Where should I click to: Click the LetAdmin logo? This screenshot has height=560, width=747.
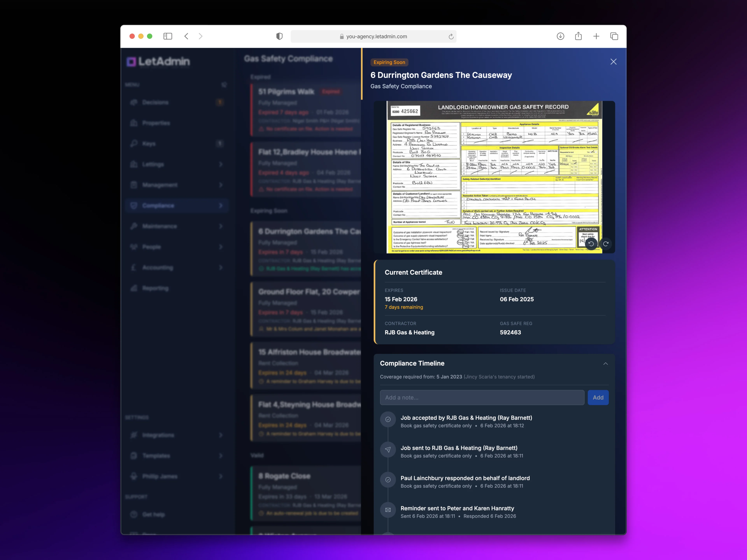[157, 62]
